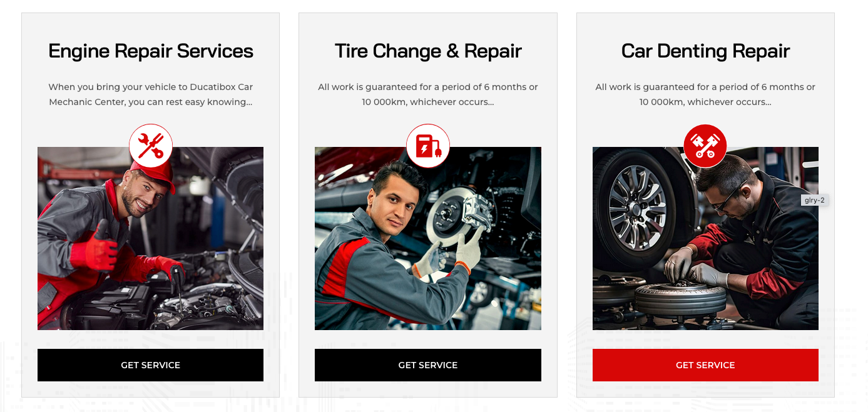Open the Tire Change & Repair heading
The height and width of the screenshot is (412, 868).
pos(428,51)
